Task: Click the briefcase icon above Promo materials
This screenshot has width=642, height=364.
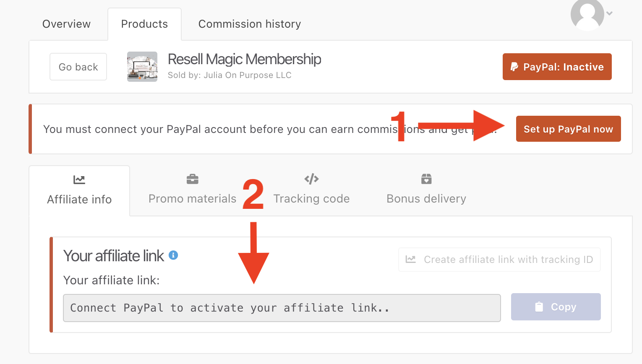Action: click(x=193, y=179)
